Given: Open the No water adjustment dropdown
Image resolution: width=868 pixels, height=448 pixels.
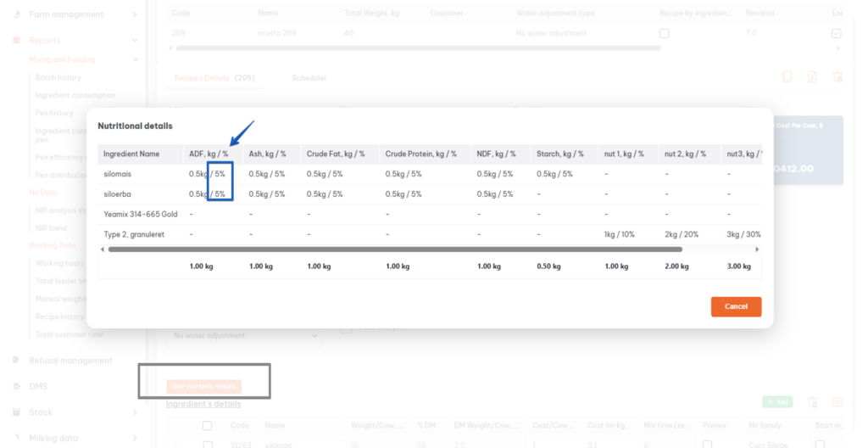Looking at the screenshot, I should 244,336.
